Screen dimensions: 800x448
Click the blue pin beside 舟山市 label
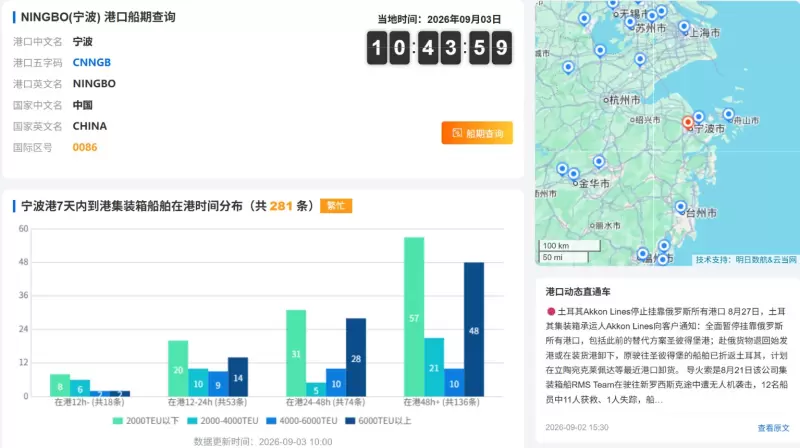click(x=729, y=115)
